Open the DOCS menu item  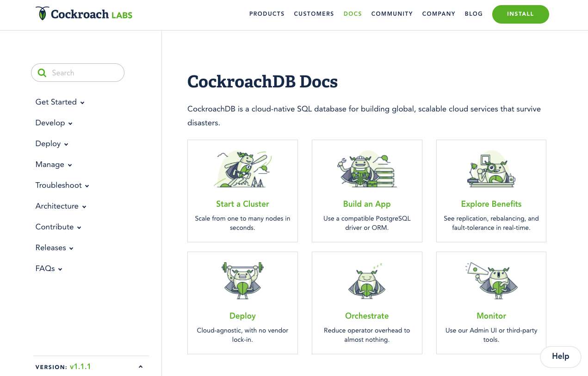353,14
